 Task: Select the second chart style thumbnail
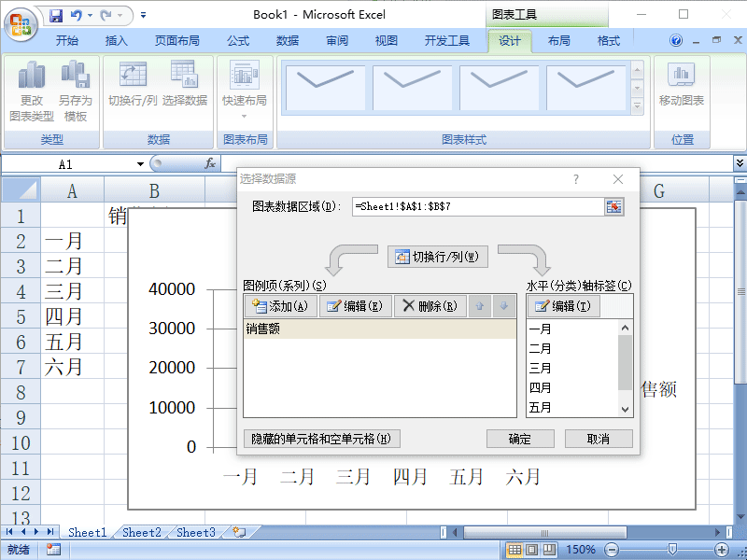point(412,88)
